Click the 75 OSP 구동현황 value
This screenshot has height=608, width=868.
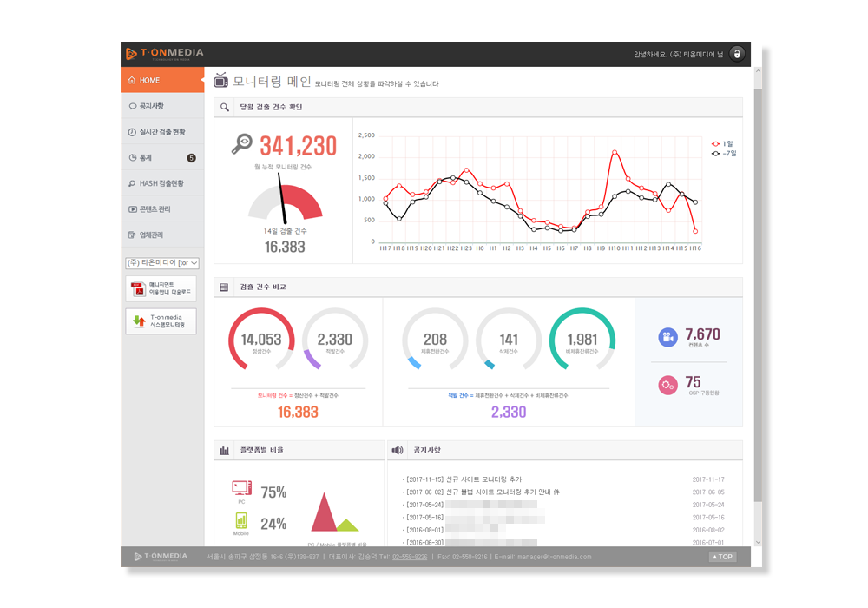coord(693,382)
